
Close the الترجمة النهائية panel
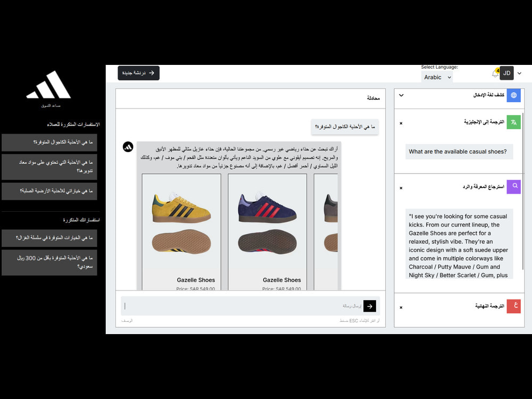coord(401,307)
